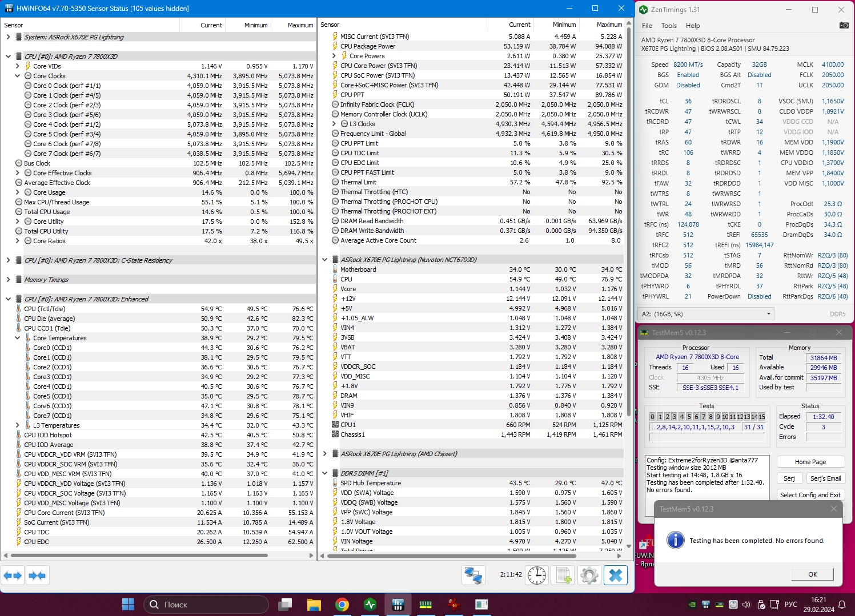Open network status from the system tray
This screenshot has height=616, width=855.
(x=774, y=605)
